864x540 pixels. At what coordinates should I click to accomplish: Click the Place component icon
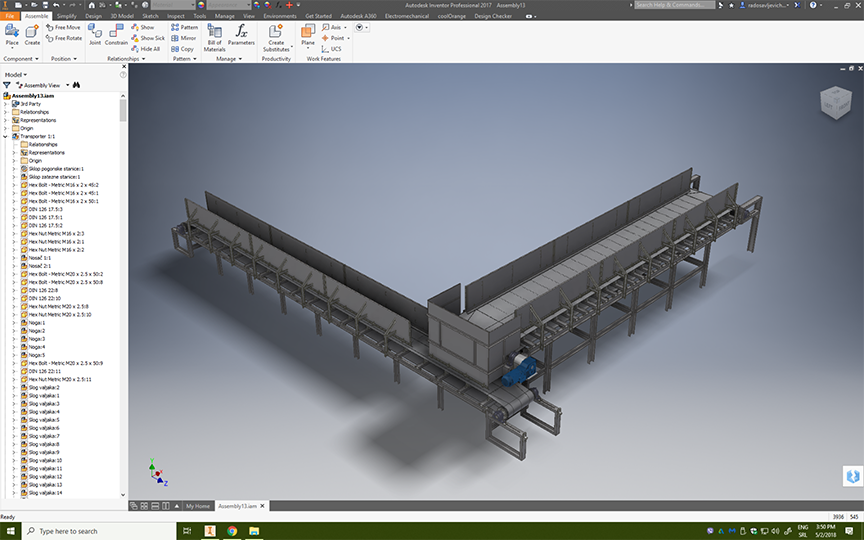point(12,32)
